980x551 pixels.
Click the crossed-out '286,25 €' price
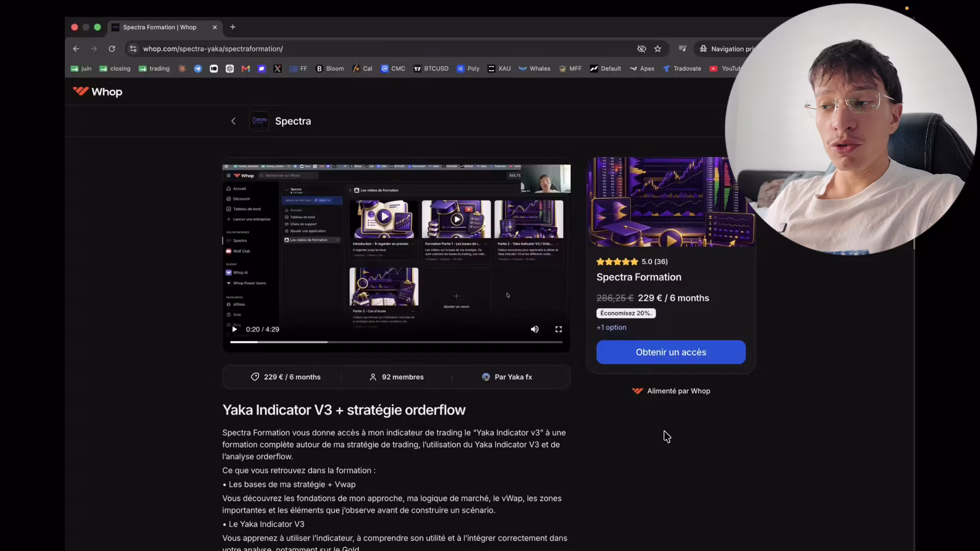point(615,298)
